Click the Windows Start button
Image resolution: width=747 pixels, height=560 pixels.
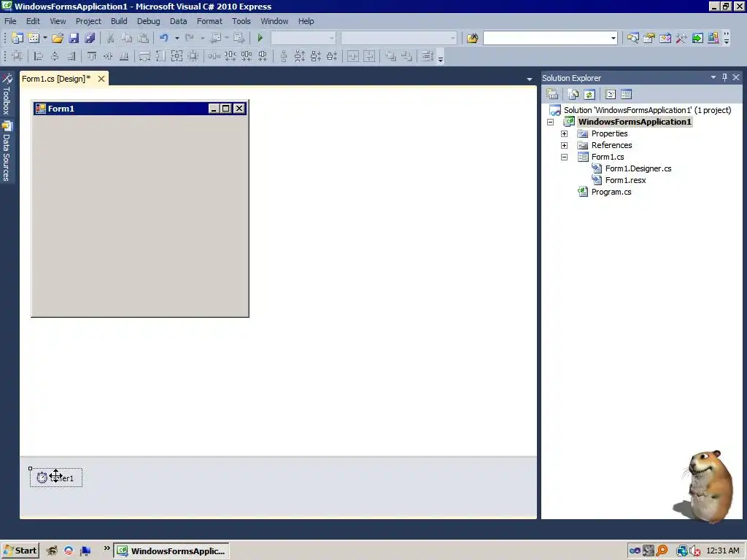[20, 551]
